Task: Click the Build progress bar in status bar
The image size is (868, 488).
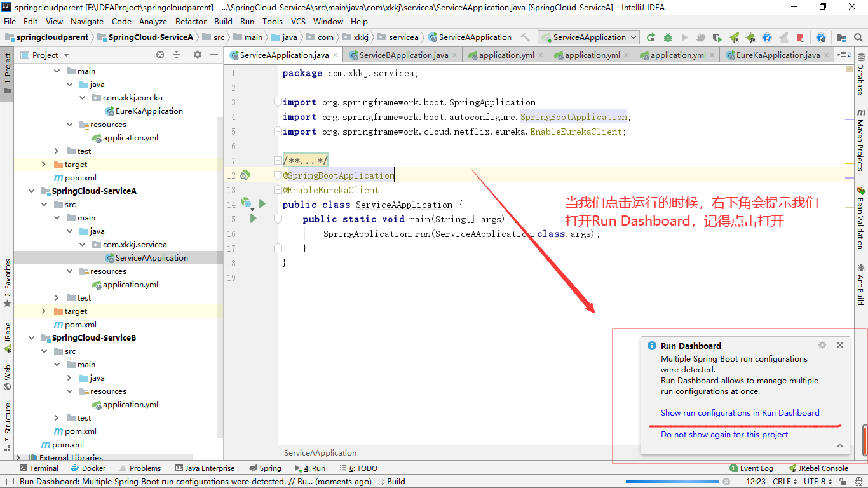Action: pos(672,482)
